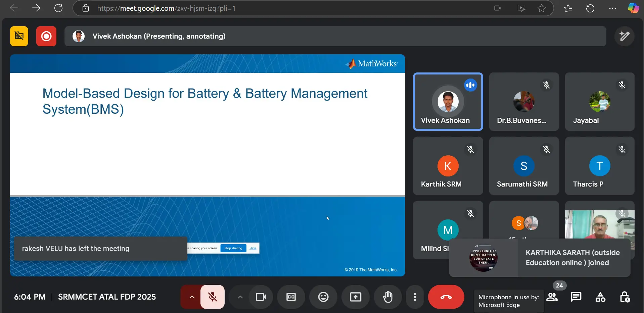Open the meeting activities panel
Image resolution: width=644 pixels, height=313 pixels.
click(x=600, y=297)
